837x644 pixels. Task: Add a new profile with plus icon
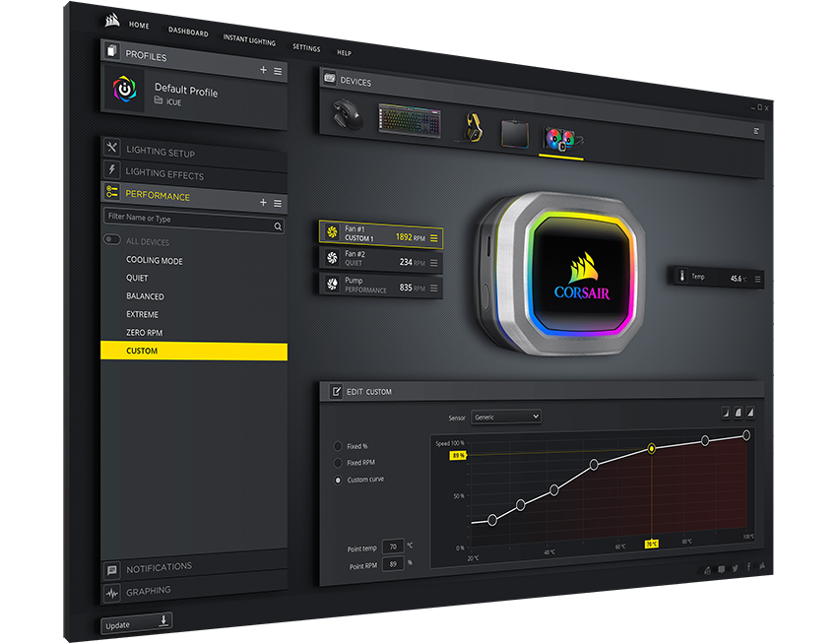click(x=263, y=70)
